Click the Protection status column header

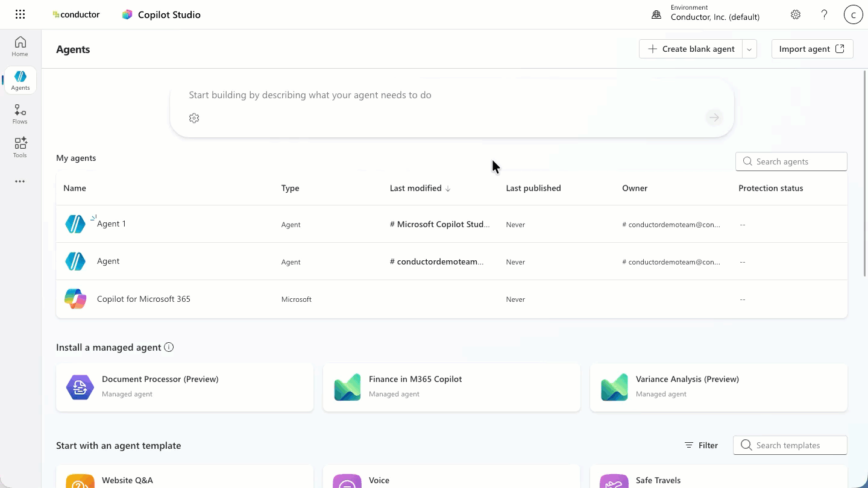771,188
